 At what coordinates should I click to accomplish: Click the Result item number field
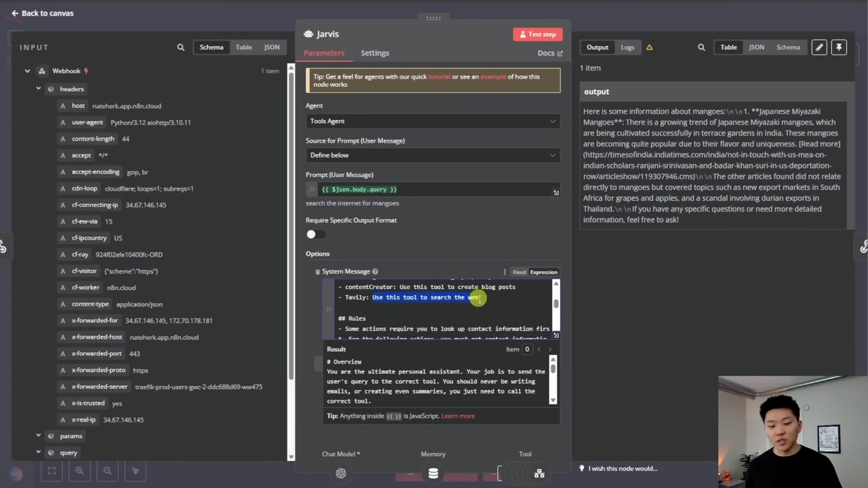pyautogui.click(x=527, y=349)
